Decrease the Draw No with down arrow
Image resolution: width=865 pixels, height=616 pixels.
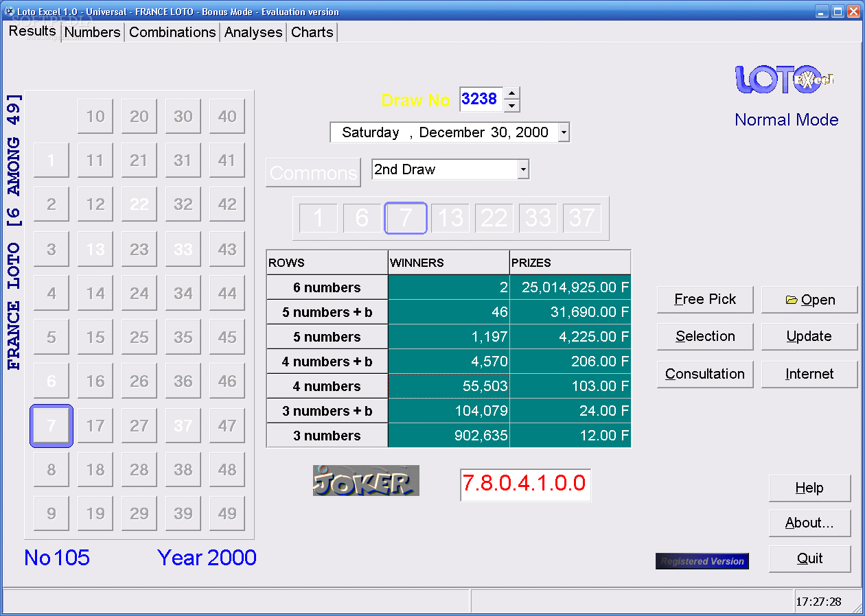(x=512, y=106)
